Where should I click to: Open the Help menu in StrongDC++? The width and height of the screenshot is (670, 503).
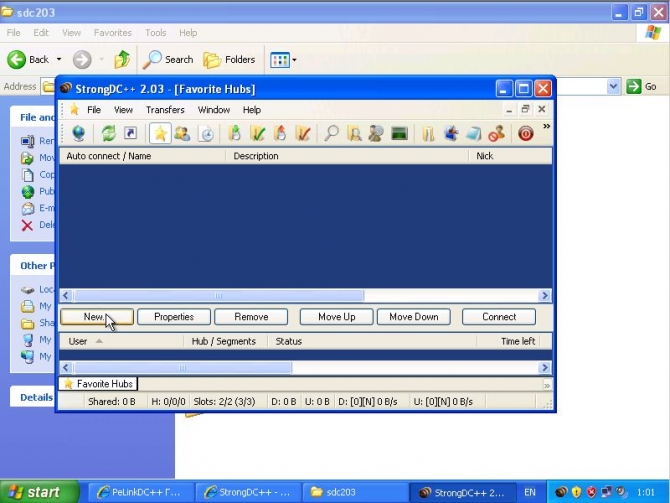pos(252,110)
